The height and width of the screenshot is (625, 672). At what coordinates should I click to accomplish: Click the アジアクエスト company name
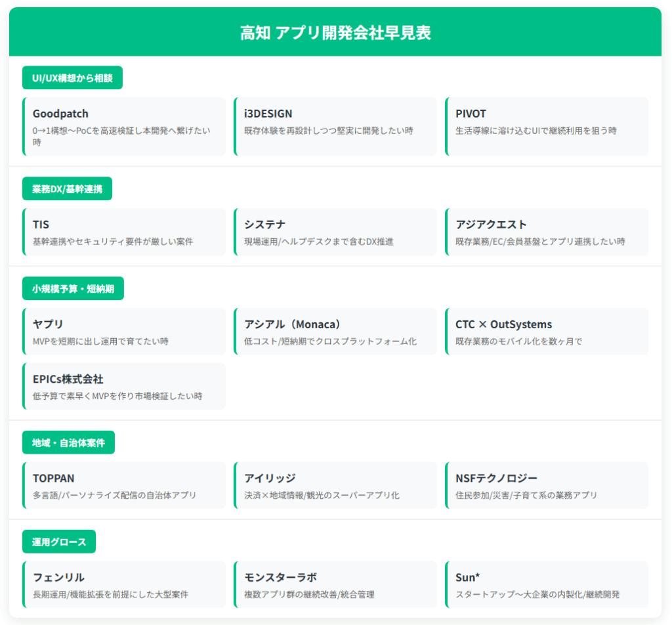491,225
